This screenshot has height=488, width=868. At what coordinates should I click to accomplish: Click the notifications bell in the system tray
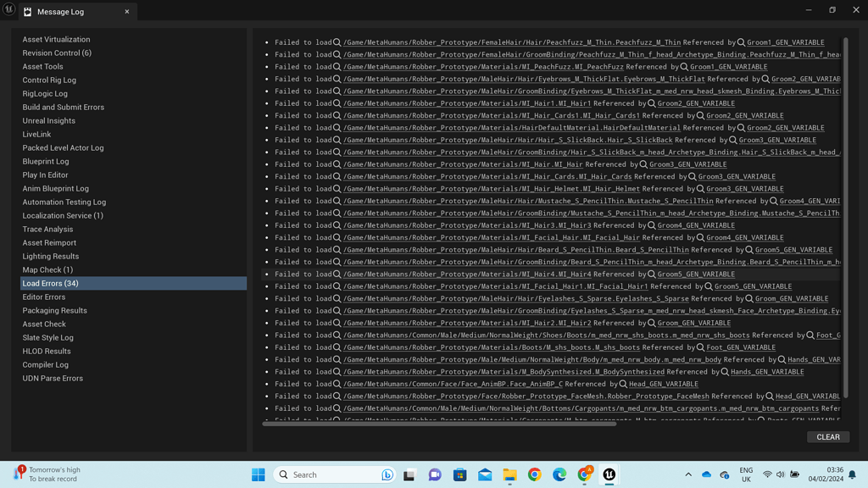click(x=851, y=474)
